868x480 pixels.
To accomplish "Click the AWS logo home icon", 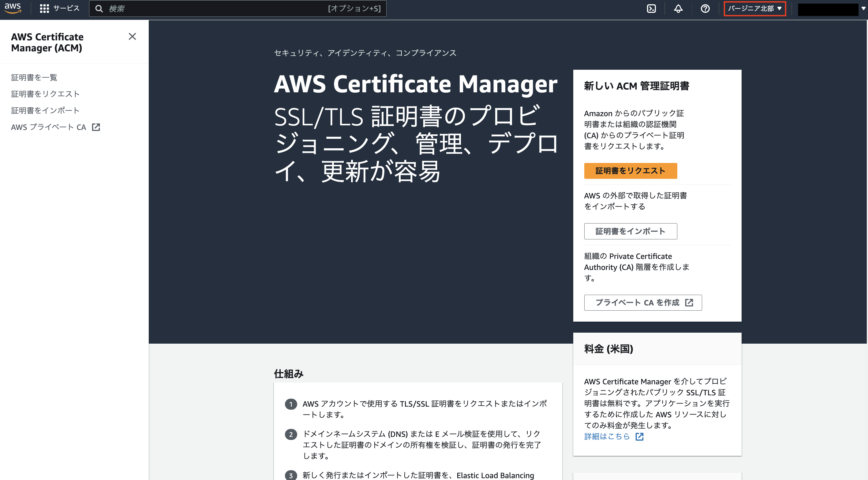I will coord(13,8).
